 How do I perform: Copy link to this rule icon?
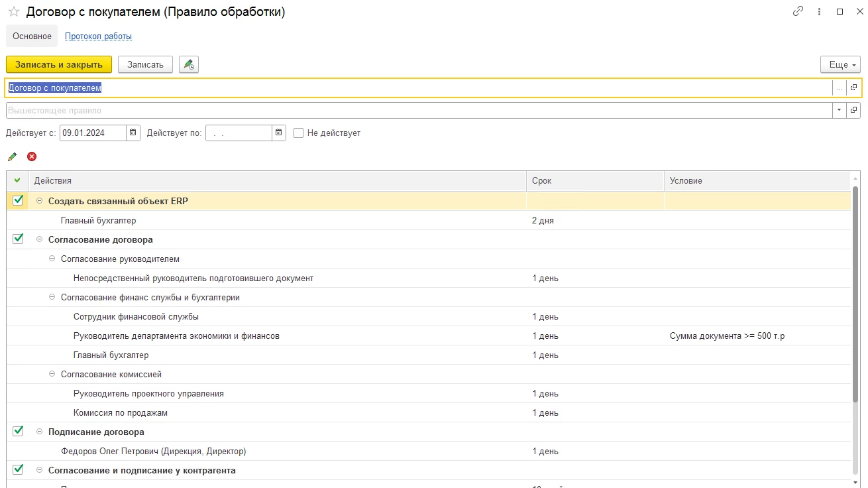point(798,12)
